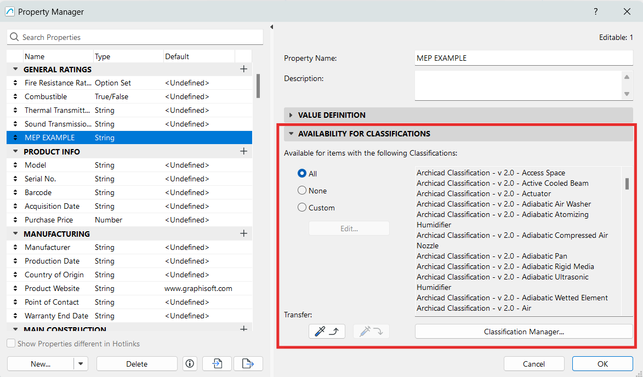The image size is (643, 377).
Task: Click drag handle of Manufacturer row
Action: [x=15, y=247]
